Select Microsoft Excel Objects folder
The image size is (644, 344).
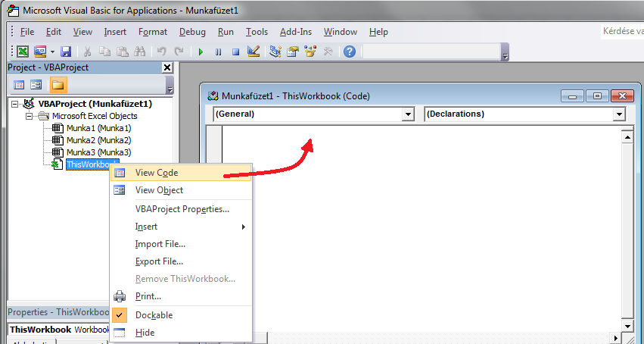[95, 116]
